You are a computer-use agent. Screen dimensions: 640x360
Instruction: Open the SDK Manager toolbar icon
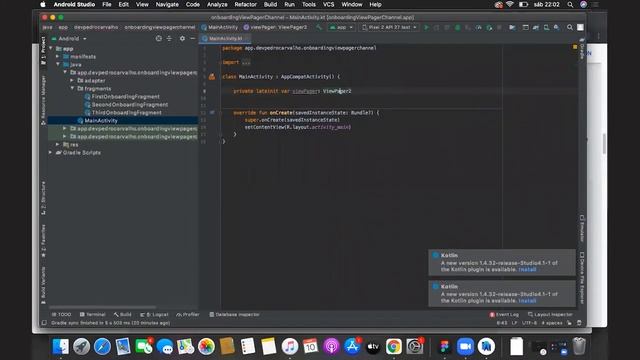pos(556,27)
